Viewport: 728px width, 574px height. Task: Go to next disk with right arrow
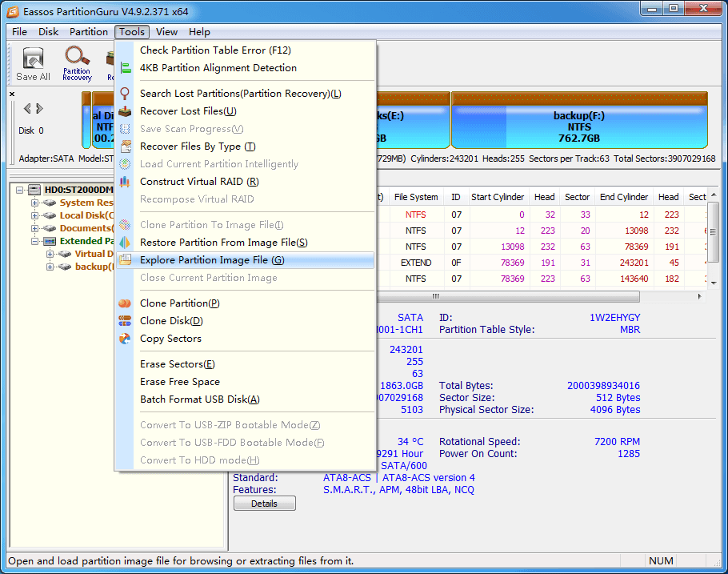coord(39,109)
